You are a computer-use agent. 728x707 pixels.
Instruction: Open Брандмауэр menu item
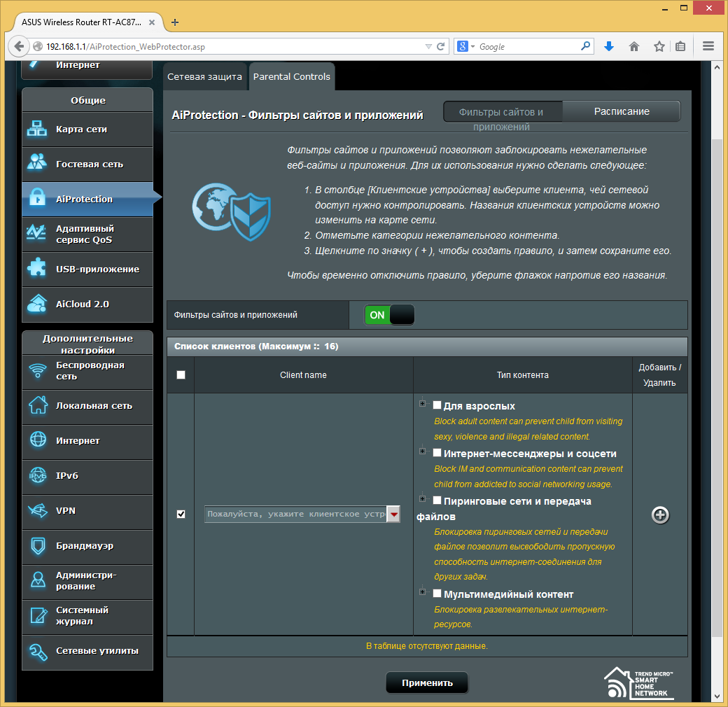pos(87,546)
